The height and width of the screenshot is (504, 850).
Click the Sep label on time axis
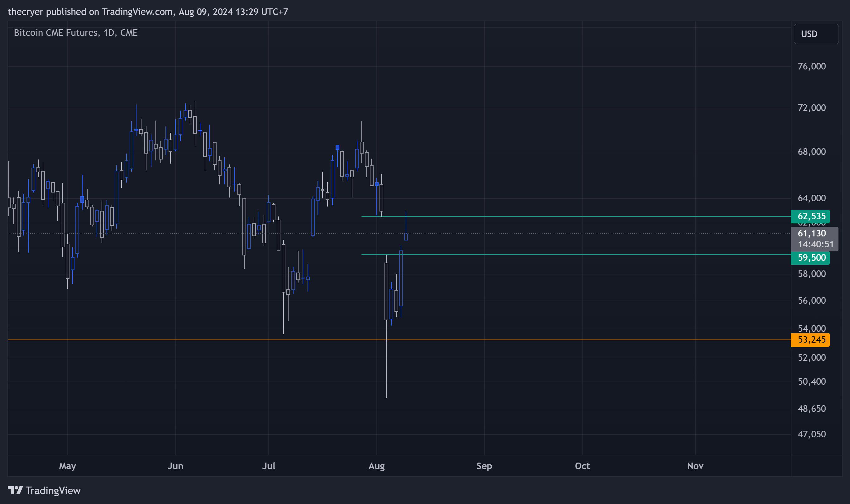tap(484, 466)
